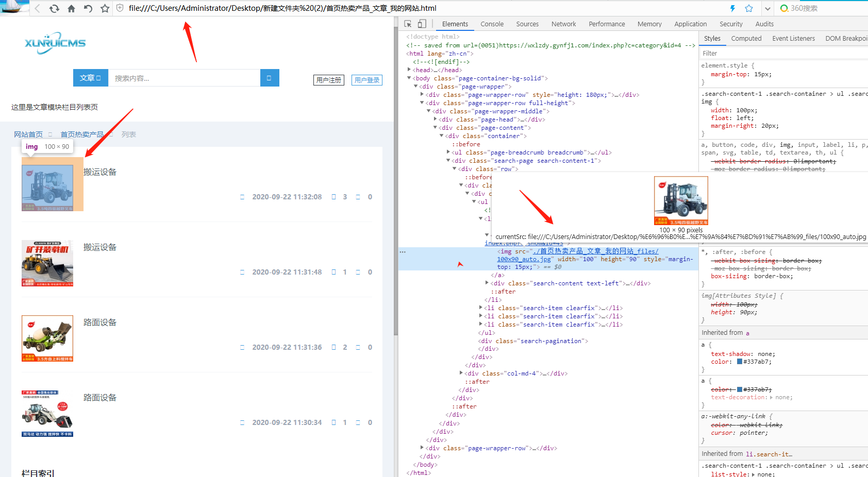Open the Network tab
The height and width of the screenshot is (477, 868).
(563, 24)
